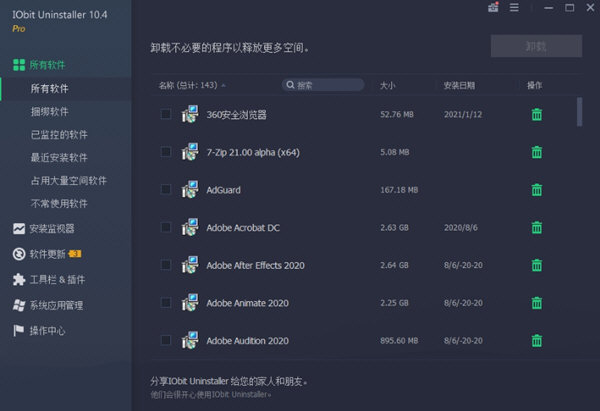
Task: Click the 软件更新 refresh icon in sidebar
Action: click(18, 254)
